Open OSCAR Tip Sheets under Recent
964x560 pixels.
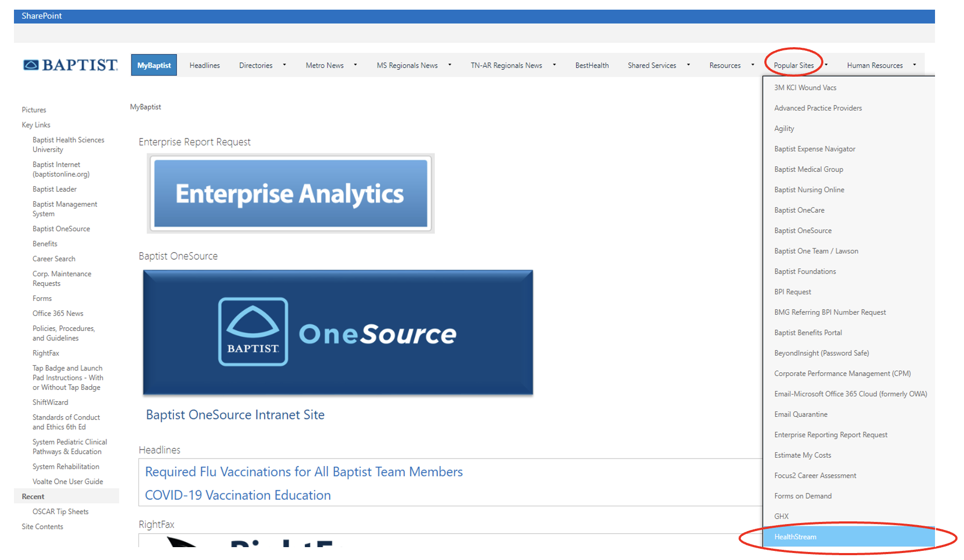click(60, 512)
